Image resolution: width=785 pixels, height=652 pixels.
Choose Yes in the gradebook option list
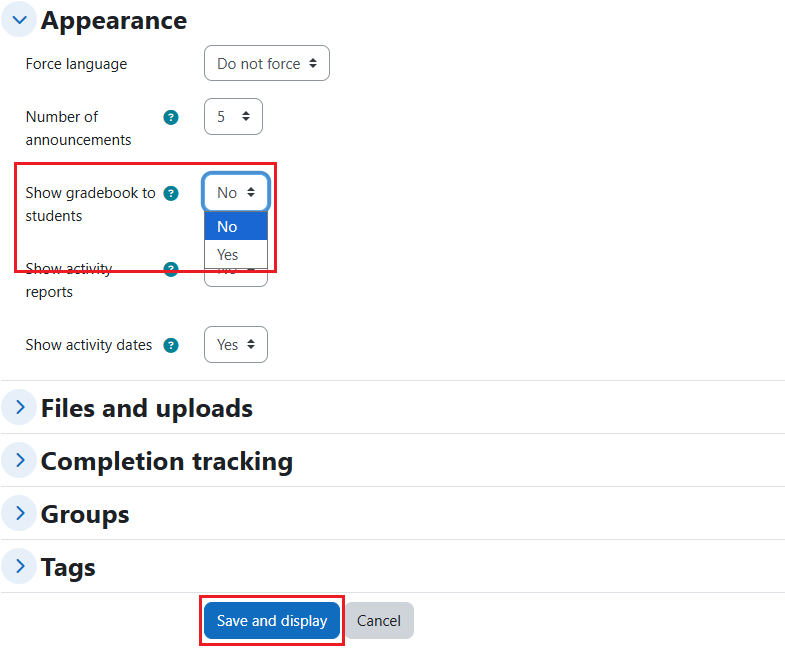[x=236, y=254]
